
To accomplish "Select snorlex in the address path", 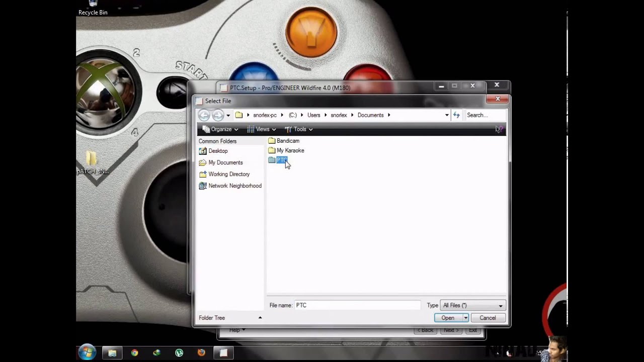I will coord(339,115).
